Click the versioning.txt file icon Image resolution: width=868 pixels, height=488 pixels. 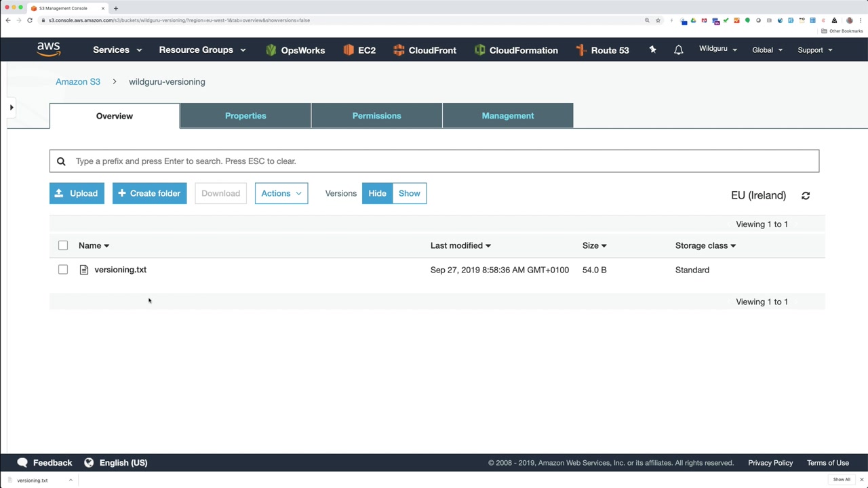tap(84, 270)
